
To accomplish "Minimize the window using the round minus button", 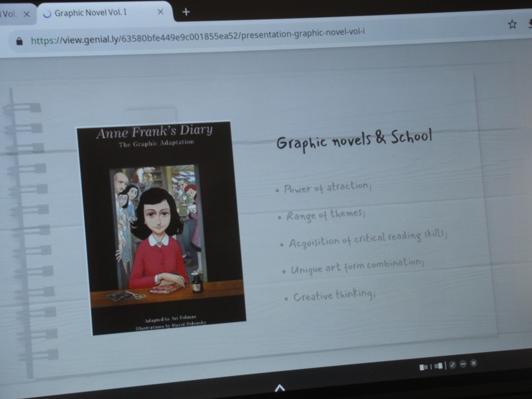I will [463, 364].
